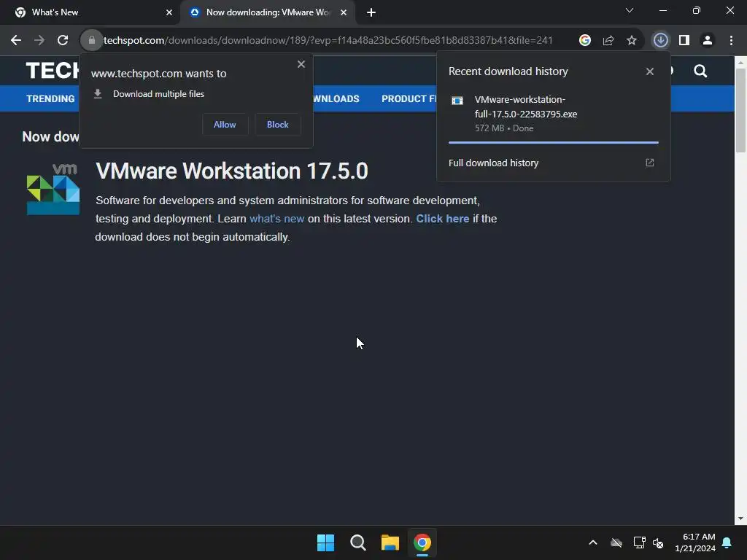Viewport: 747px width, 560px height.
Task: Click the Click here download link
Action: click(x=443, y=219)
